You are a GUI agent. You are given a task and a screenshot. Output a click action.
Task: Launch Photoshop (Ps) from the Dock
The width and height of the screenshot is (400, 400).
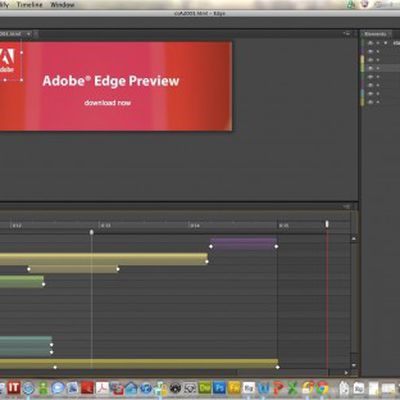tap(219, 388)
